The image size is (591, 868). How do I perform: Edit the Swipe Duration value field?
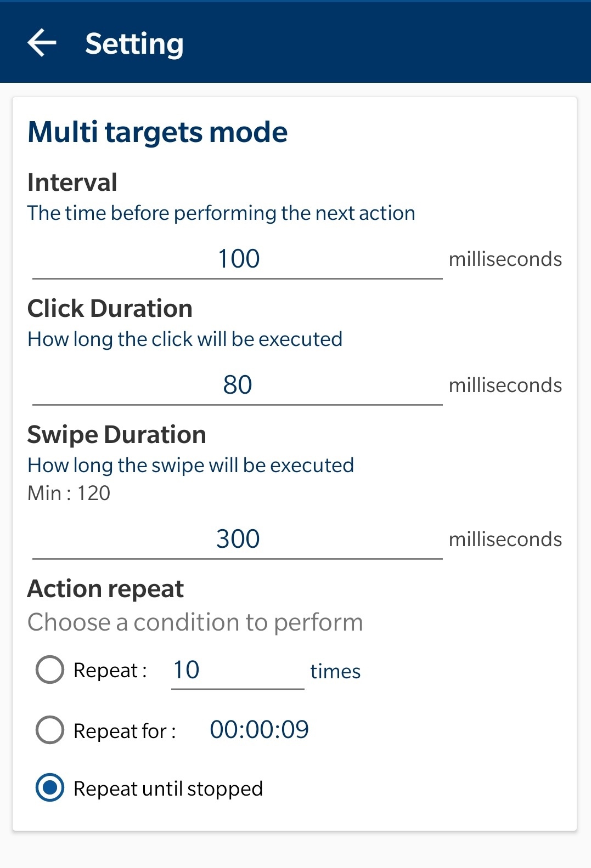238,539
